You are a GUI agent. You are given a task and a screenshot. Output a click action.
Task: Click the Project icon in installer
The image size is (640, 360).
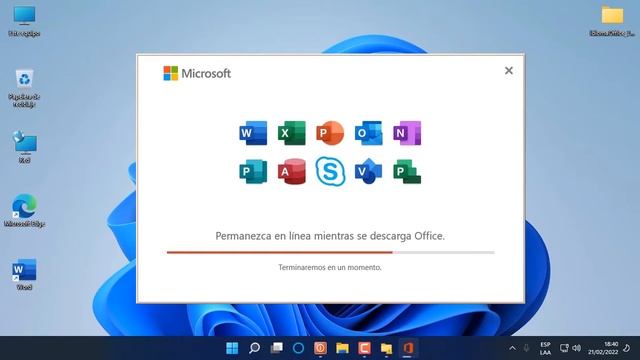pos(407,171)
